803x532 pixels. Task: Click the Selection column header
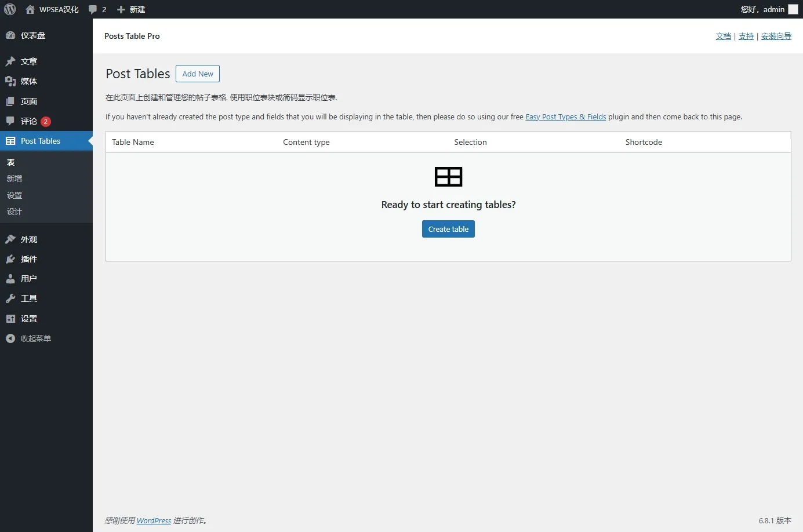click(x=470, y=142)
